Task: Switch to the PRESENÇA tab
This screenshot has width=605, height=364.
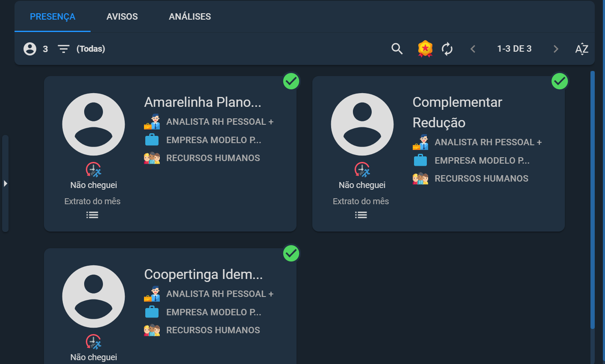Action: [x=53, y=17]
